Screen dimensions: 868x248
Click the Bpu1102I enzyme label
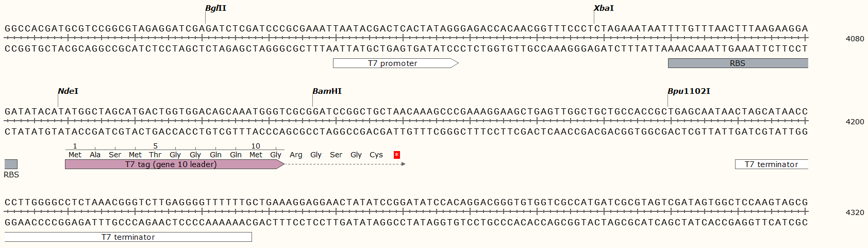point(689,91)
